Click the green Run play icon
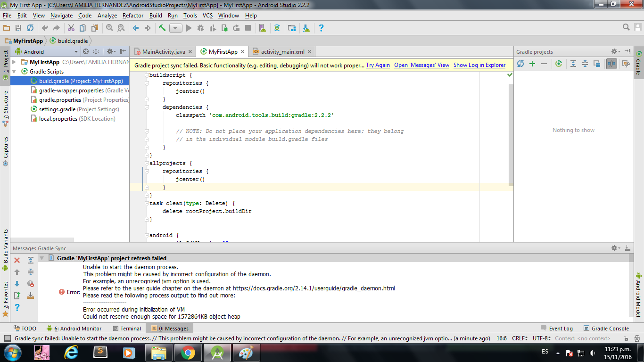The width and height of the screenshot is (644, 362). (189, 28)
